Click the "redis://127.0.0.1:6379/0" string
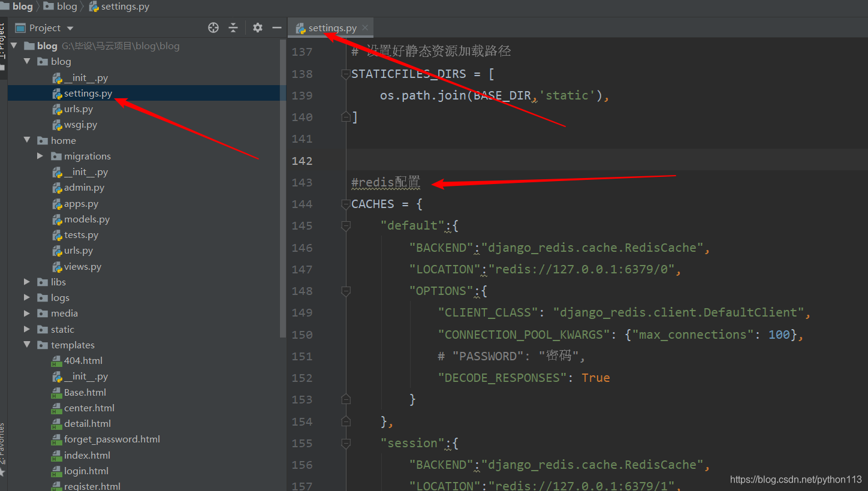 tap(582, 269)
